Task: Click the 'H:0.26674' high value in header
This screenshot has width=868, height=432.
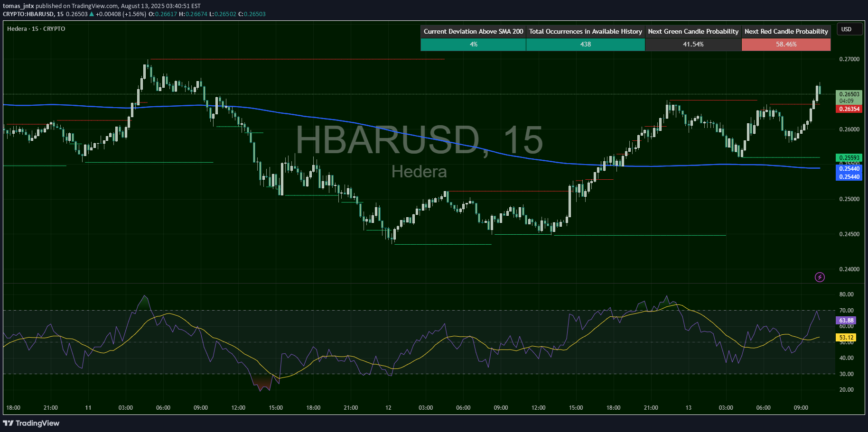Action: (x=193, y=14)
